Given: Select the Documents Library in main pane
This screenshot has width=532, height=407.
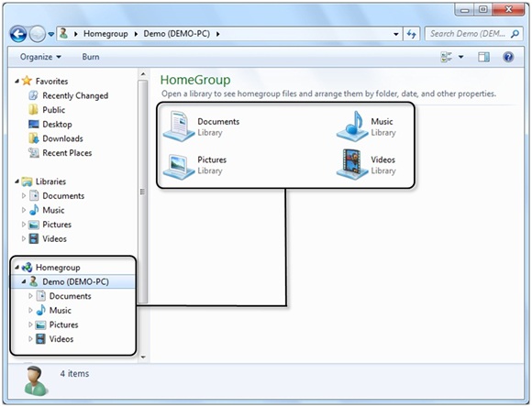Looking at the screenshot, I should point(202,126).
